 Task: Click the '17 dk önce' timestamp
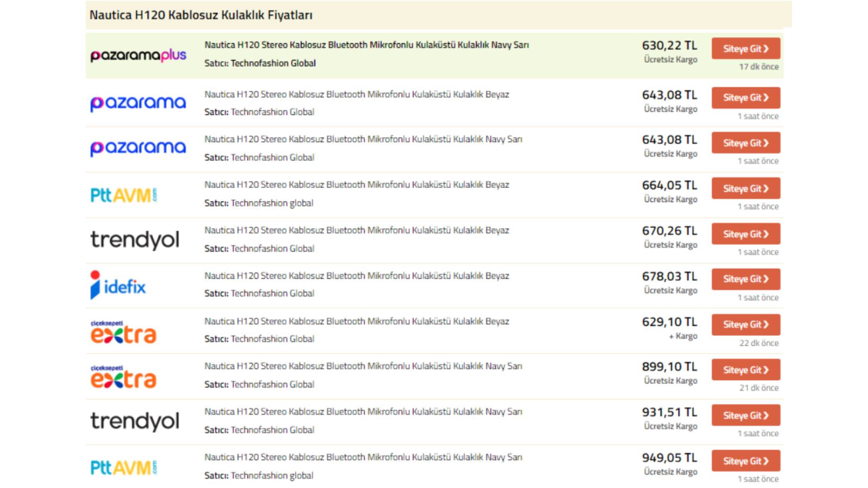coord(759,67)
